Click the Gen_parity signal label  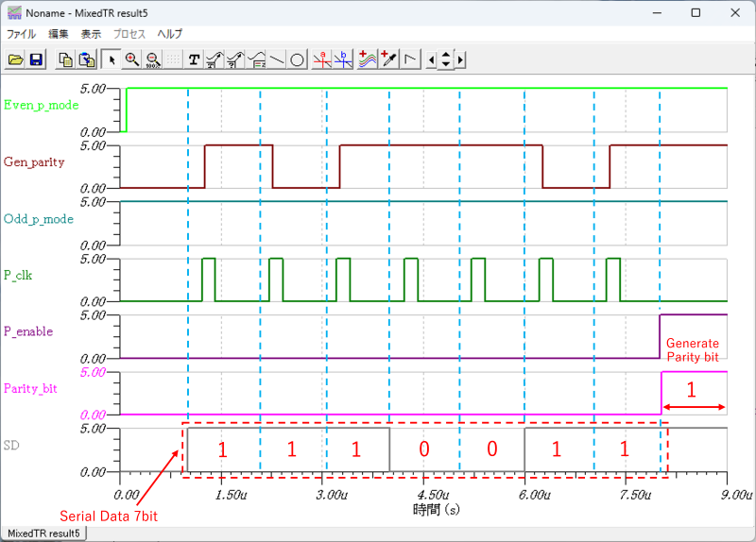tap(34, 161)
